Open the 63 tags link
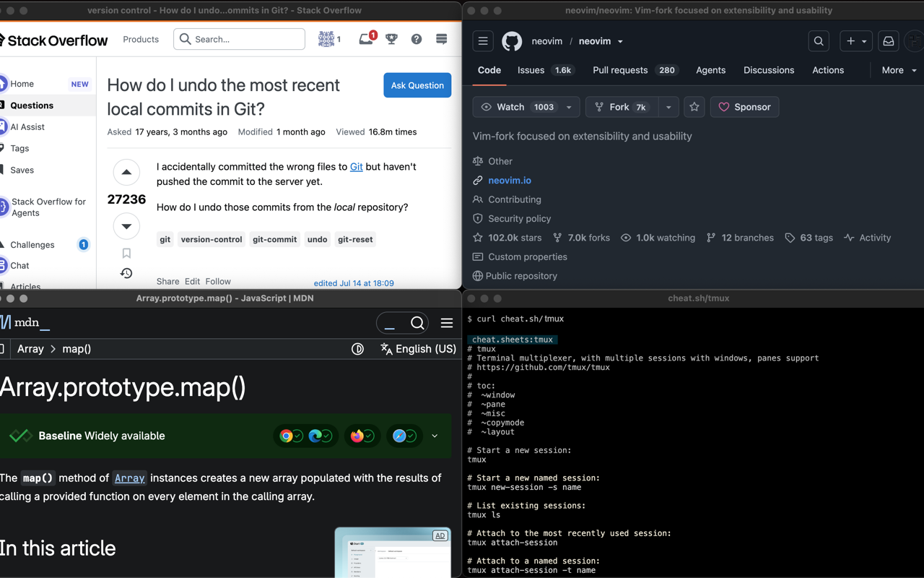 pyautogui.click(x=808, y=238)
